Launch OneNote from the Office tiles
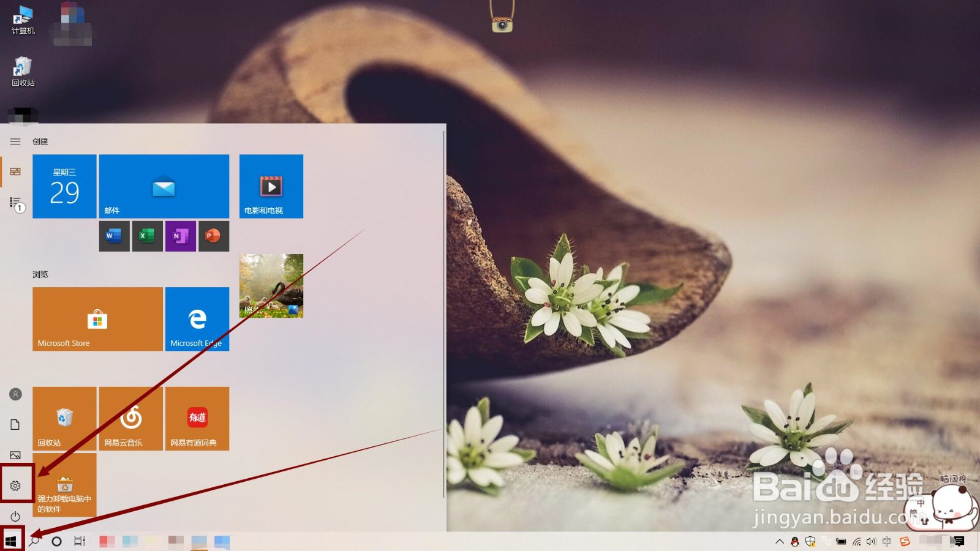Viewport: 980px width, 551px height. click(181, 236)
